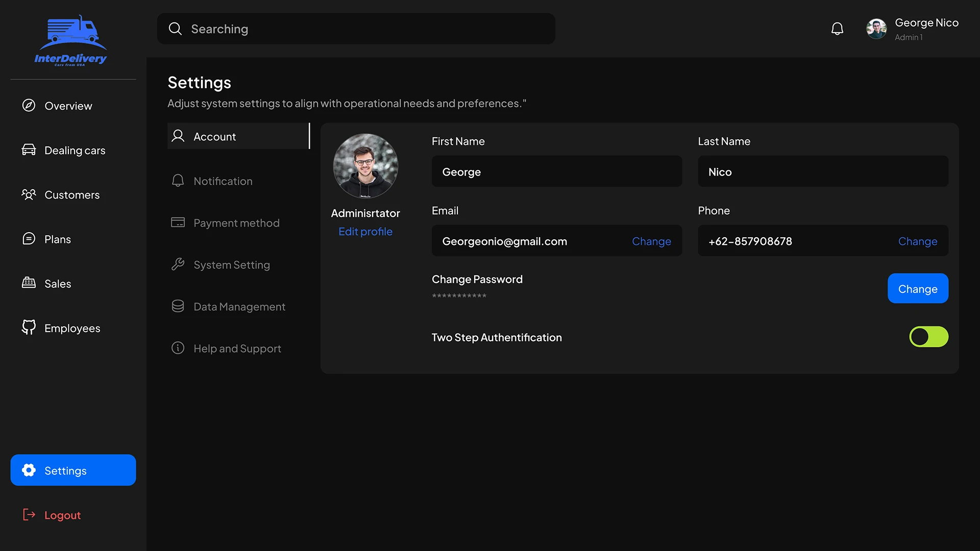Open the Overview compass icon in sidebar
The width and height of the screenshot is (980, 551).
coord(29,105)
